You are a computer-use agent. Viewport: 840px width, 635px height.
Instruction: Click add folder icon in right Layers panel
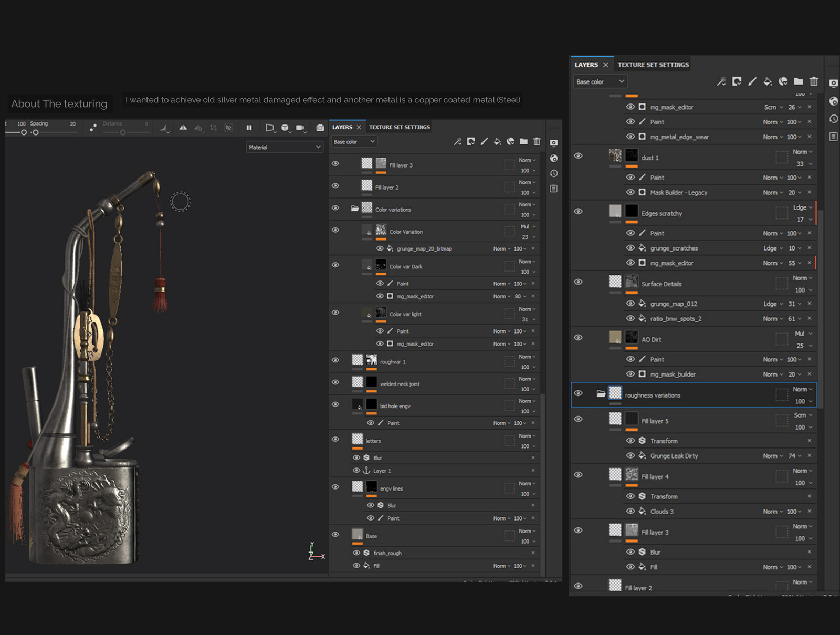tap(799, 81)
